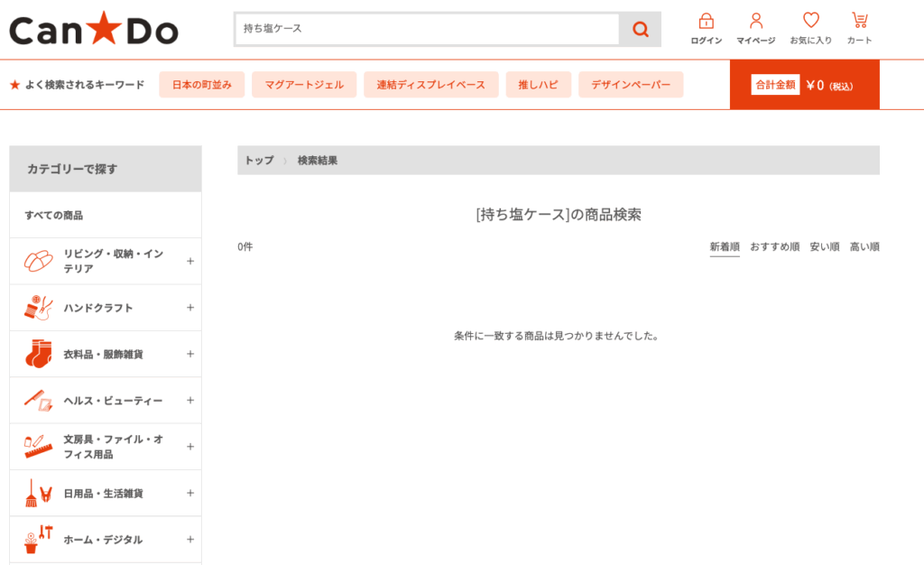Click 検索結果 in the breadcrumb
This screenshot has height=565, width=924.
pos(318,161)
